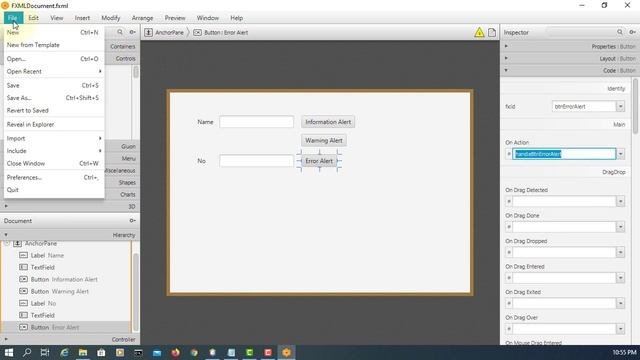Open the Window menu
This screenshot has width=640, height=360.
(208, 18)
